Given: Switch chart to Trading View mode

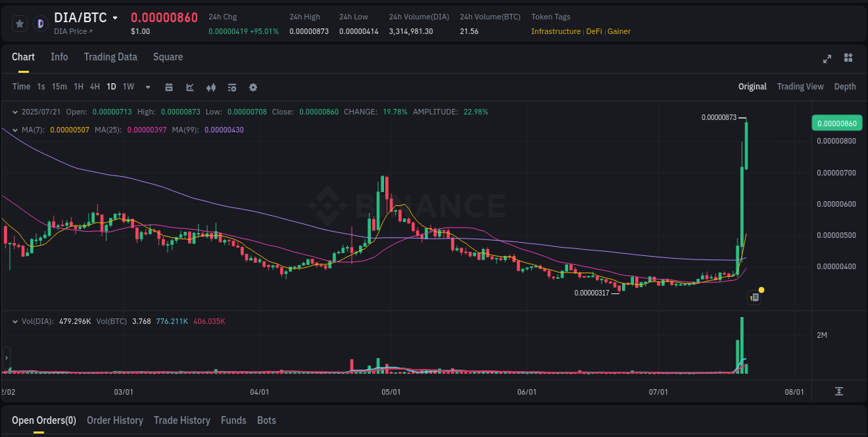Looking at the screenshot, I should [800, 87].
